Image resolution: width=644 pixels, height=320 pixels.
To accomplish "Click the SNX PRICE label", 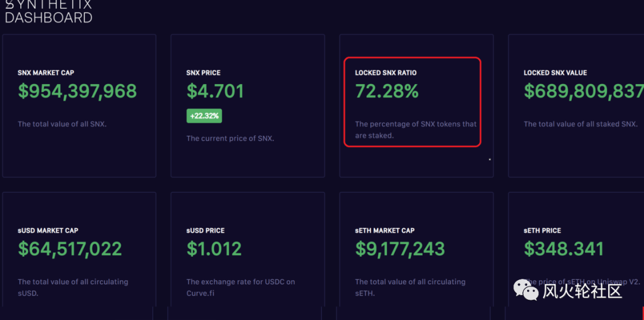I will pos(203,73).
